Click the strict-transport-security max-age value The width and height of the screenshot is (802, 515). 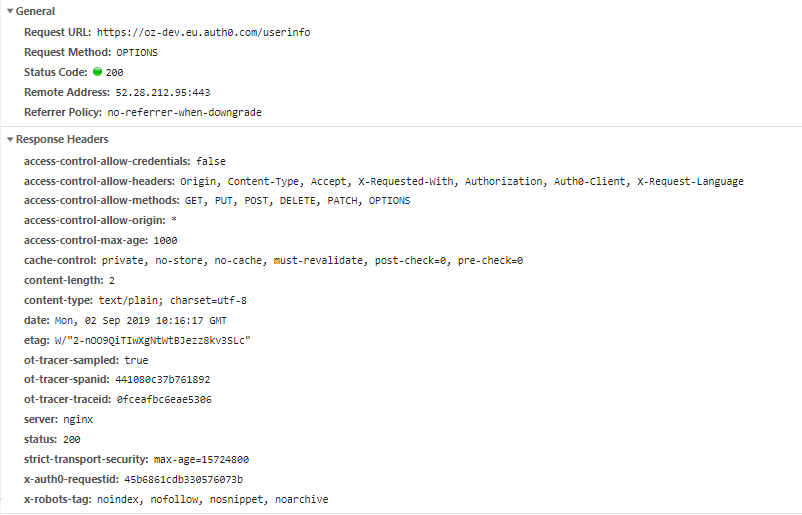pos(201,459)
